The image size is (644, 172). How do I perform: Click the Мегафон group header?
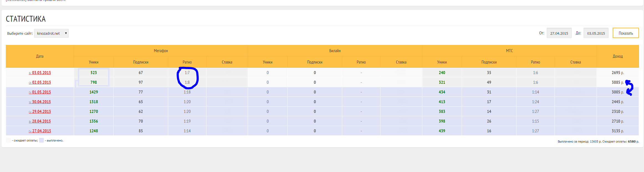click(x=161, y=51)
